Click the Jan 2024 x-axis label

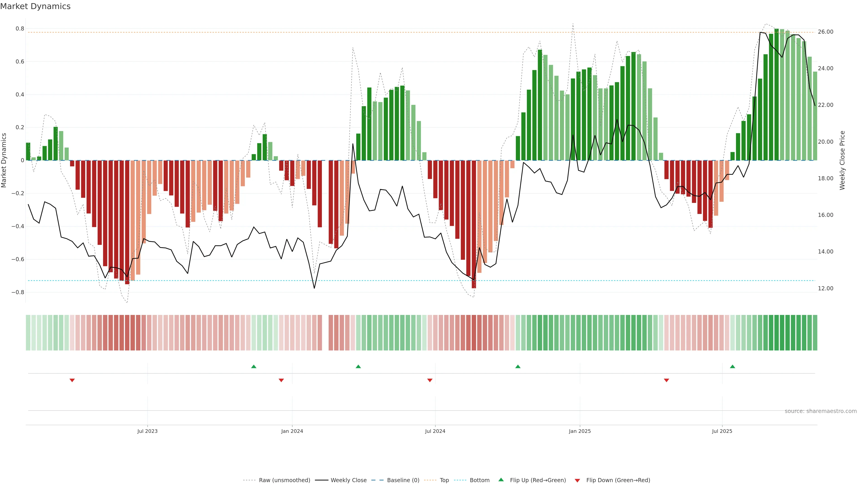click(292, 431)
